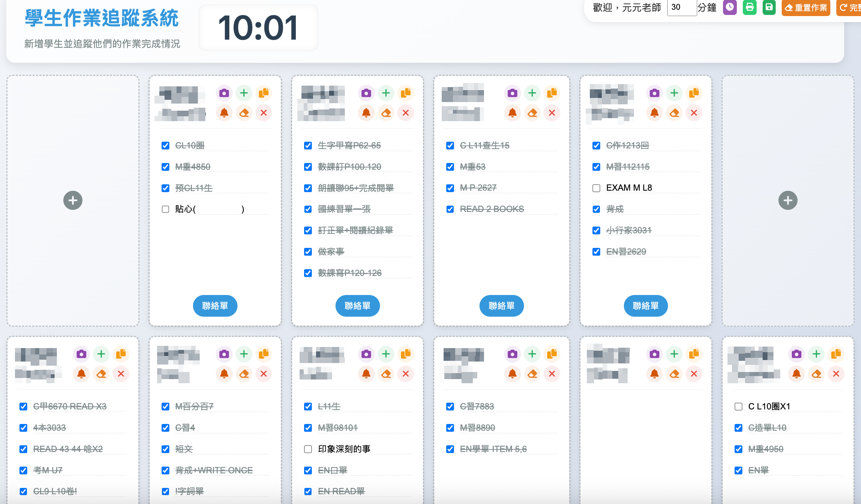The height and width of the screenshot is (504, 861).
Task: Click eraser icon on the empty student card
Action: (x=674, y=374)
